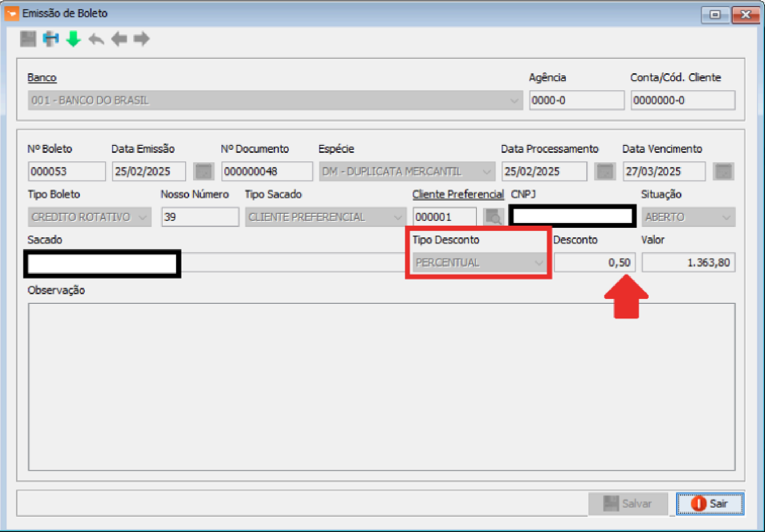
Task: Expand the Tipo Boleto dropdown
Action: coord(142,217)
